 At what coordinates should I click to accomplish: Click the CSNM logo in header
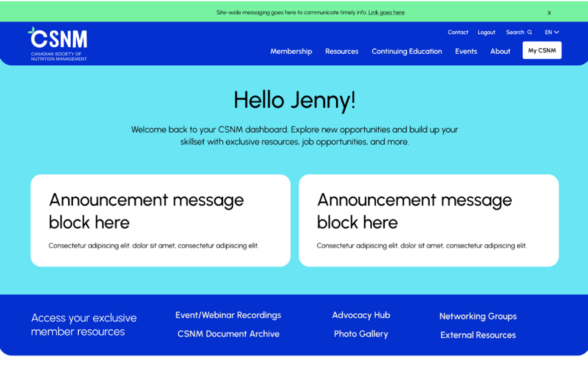coord(58,44)
